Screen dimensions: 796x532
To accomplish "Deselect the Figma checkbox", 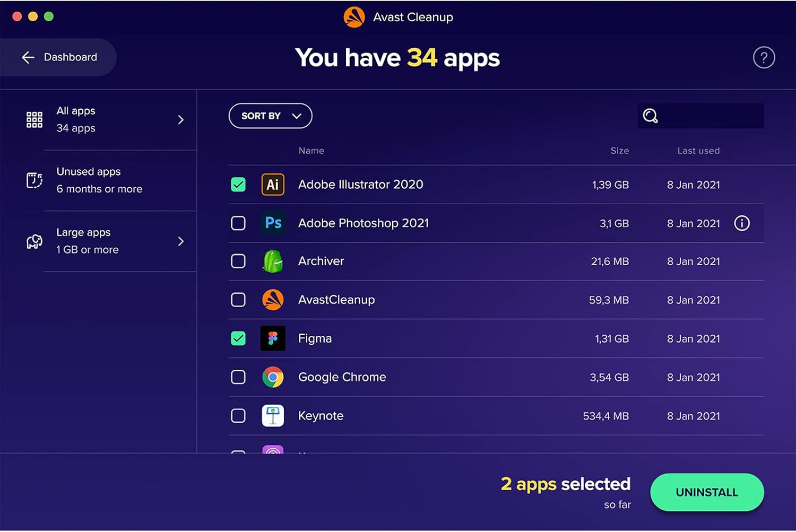I will point(238,338).
